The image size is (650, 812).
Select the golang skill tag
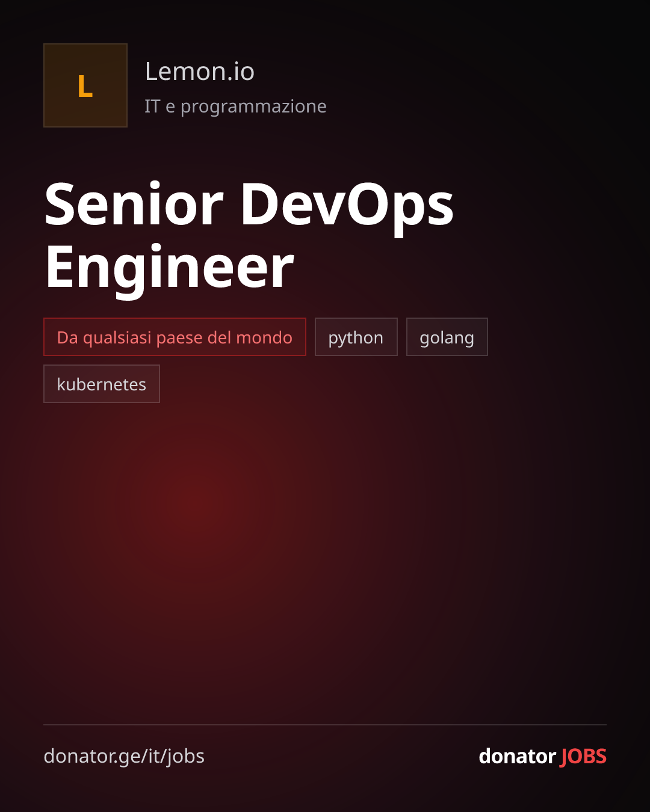click(447, 337)
